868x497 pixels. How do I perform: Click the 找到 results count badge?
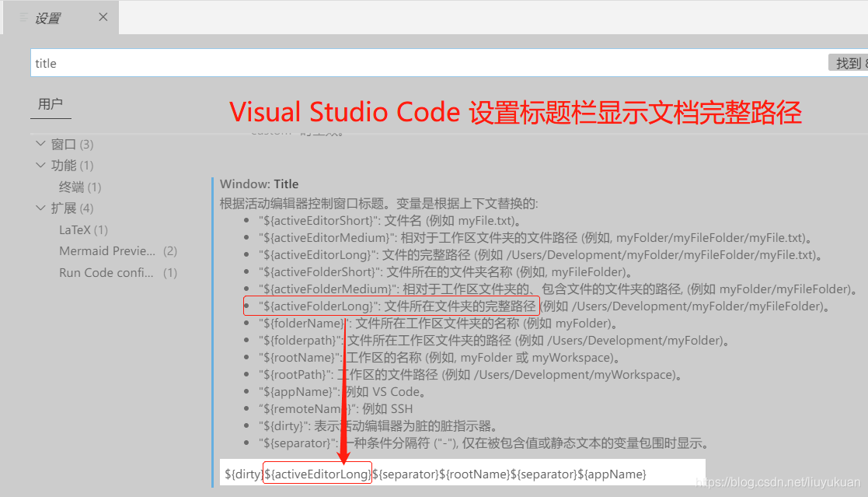849,63
